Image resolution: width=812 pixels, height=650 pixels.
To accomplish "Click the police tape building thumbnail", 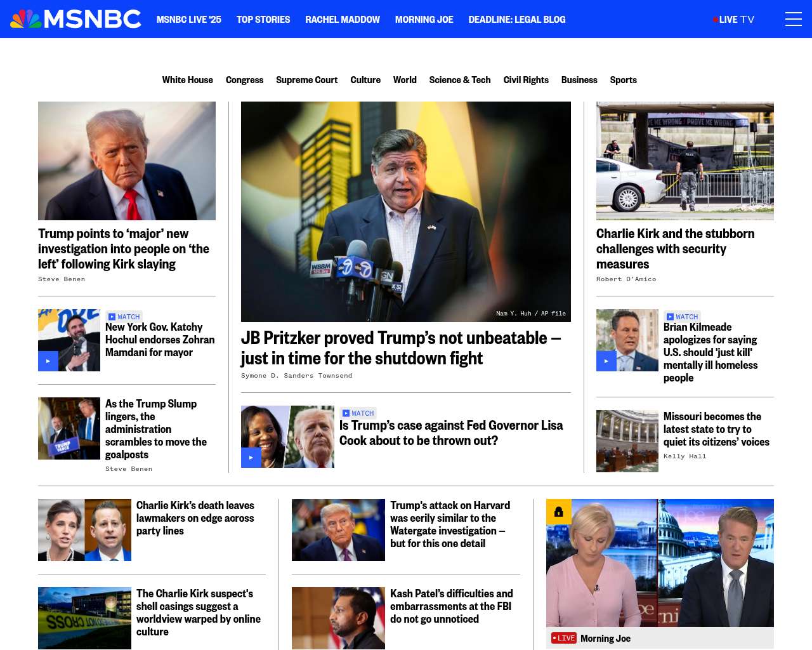I will tap(84, 618).
